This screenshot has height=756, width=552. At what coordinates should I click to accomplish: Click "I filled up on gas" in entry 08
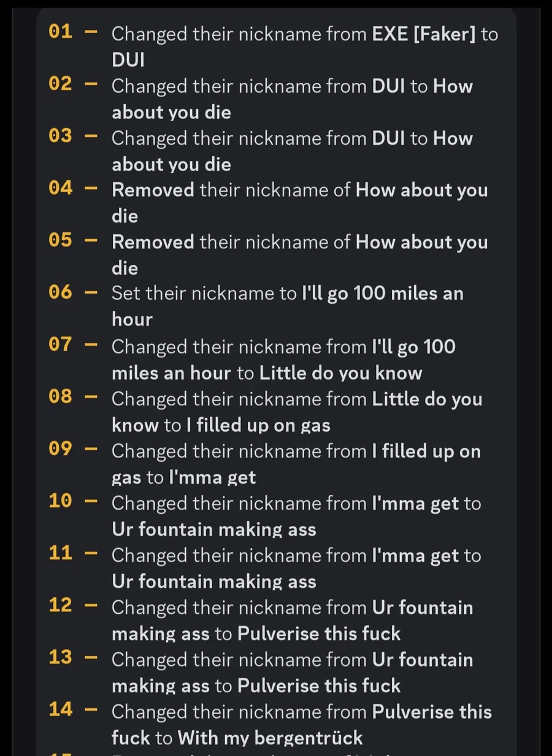(x=258, y=425)
